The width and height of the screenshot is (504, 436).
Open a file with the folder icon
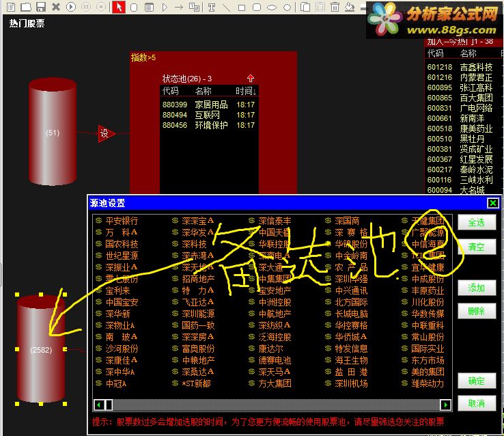coord(26,7)
